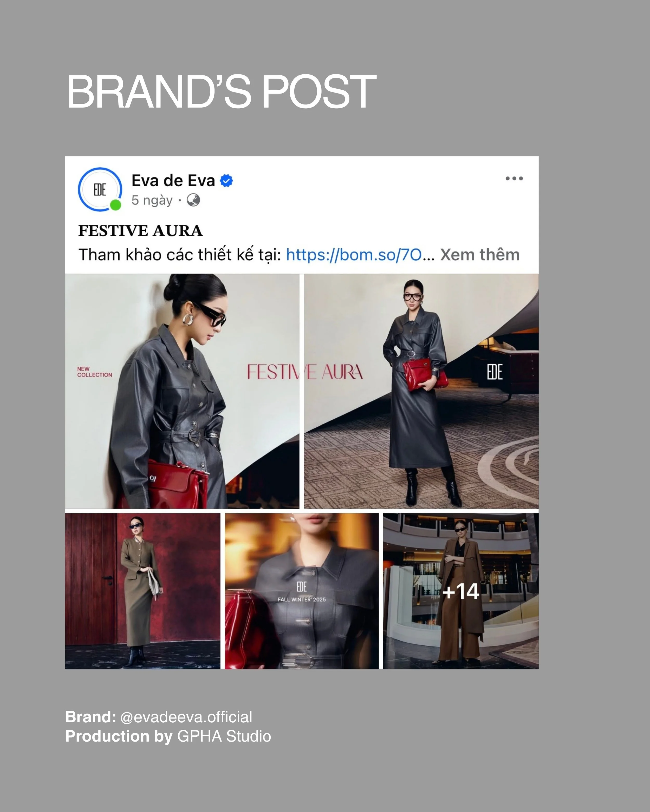
Task: Open the bom.so shortened link
Action: 354,255
